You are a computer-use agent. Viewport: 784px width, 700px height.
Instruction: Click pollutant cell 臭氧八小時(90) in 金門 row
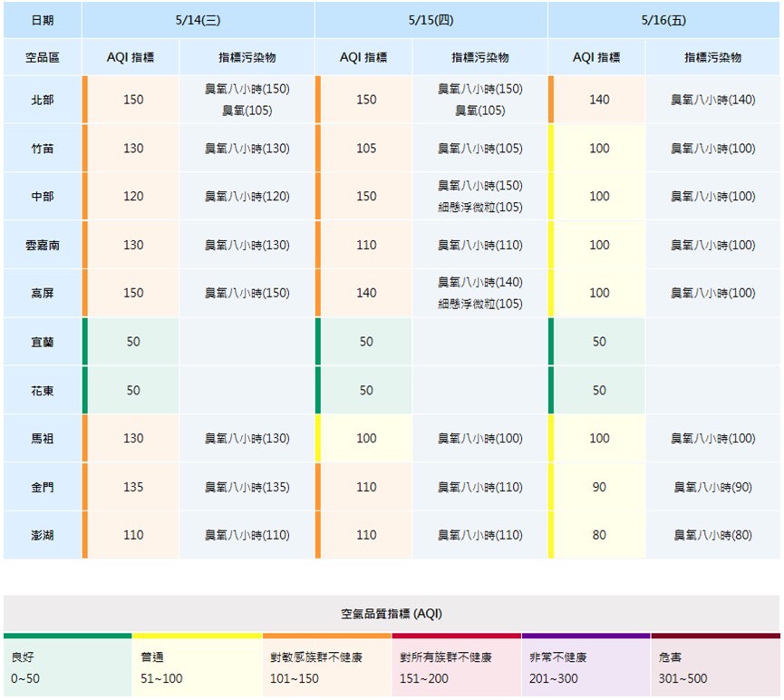(x=713, y=487)
